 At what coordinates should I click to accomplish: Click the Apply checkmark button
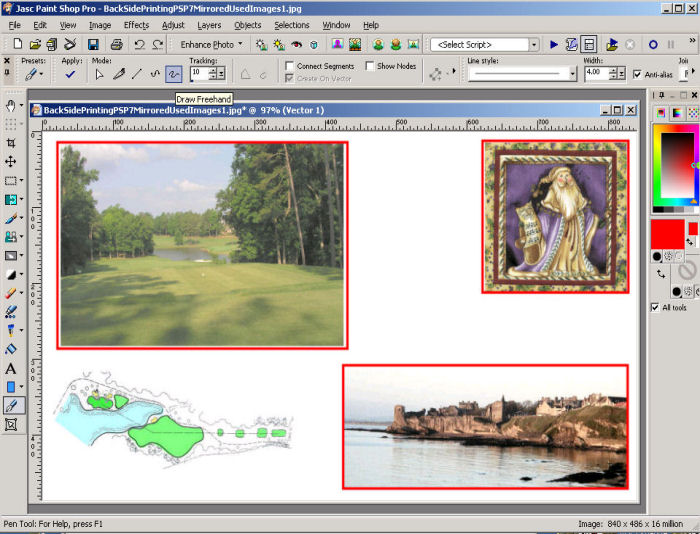tap(70, 74)
